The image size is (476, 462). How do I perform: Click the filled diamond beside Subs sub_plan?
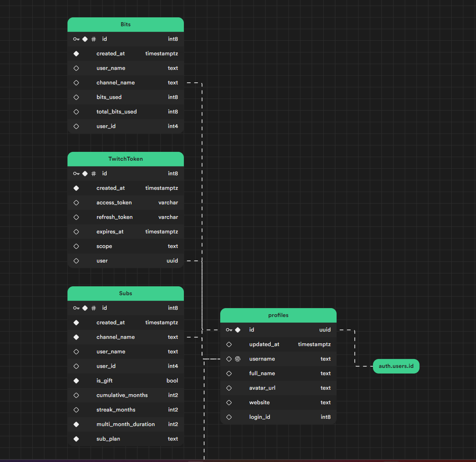pos(76,439)
